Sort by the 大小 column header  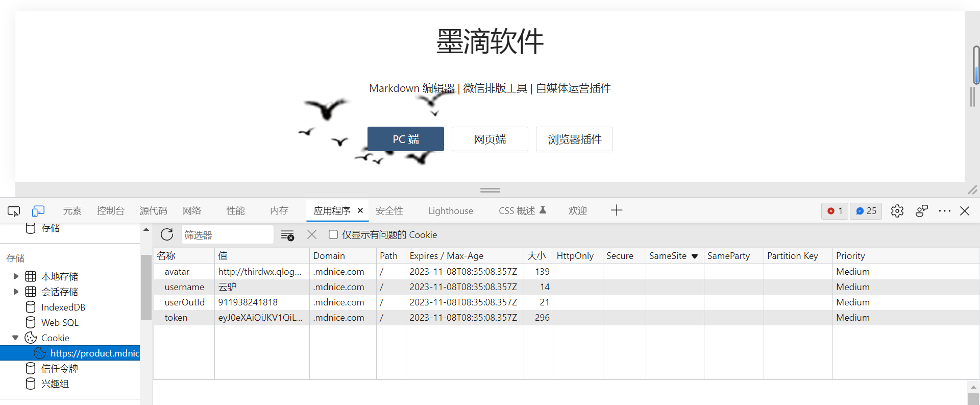tap(538, 256)
